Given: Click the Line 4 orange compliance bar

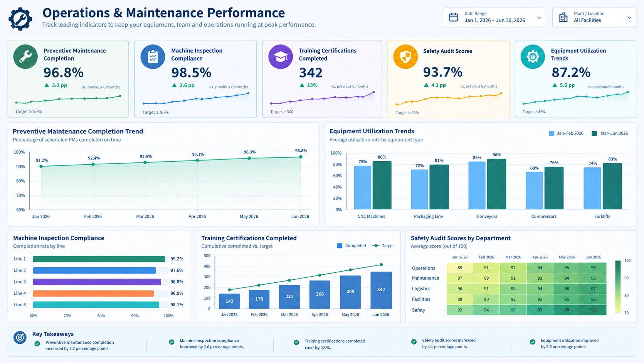Looking at the screenshot, I should pos(94,294).
